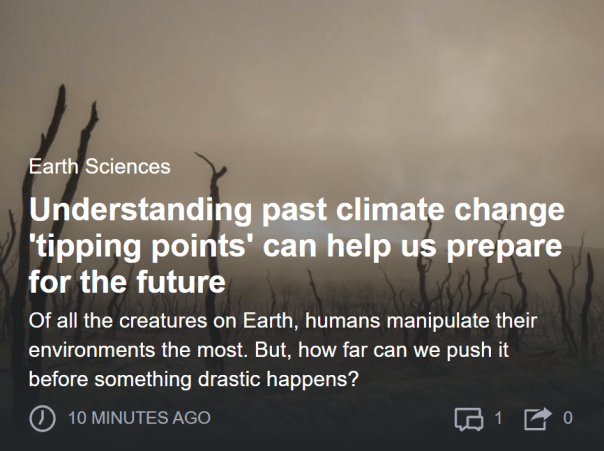604x451 pixels.
Task: Click the '10 MINUTES AGO' timestamp
Action: click(x=139, y=418)
